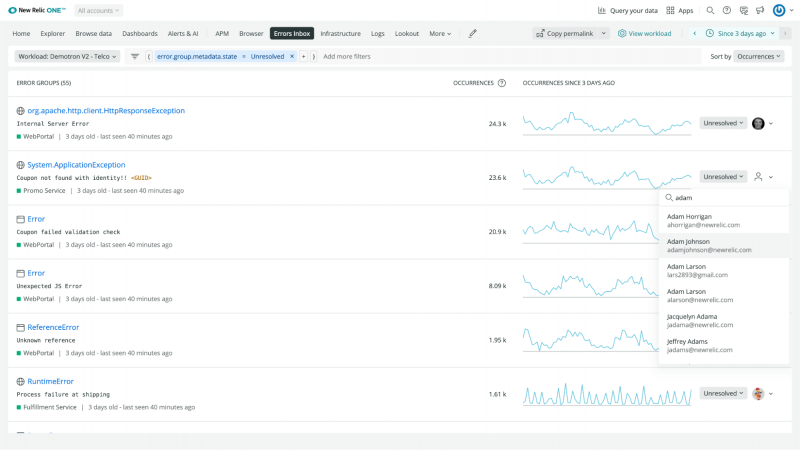The width and height of the screenshot is (800, 450).
Task: Click globe icon beside RuntimeError
Action: (20, 382)
